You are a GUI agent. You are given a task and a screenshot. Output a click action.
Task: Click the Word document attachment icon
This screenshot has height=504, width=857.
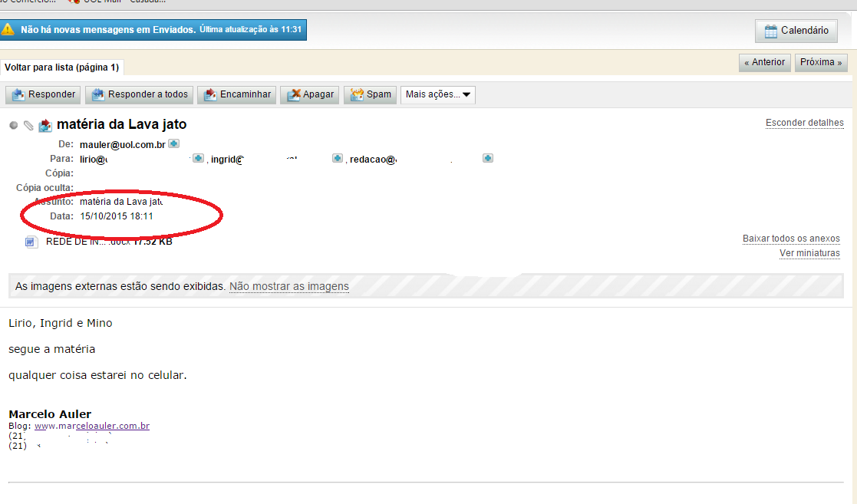click(x=31, y=242)
